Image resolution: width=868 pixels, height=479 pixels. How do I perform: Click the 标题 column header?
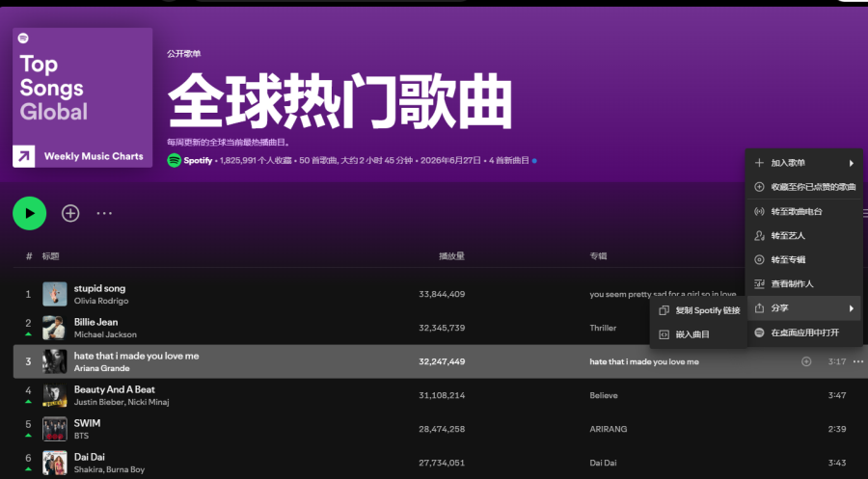[50, 256]
